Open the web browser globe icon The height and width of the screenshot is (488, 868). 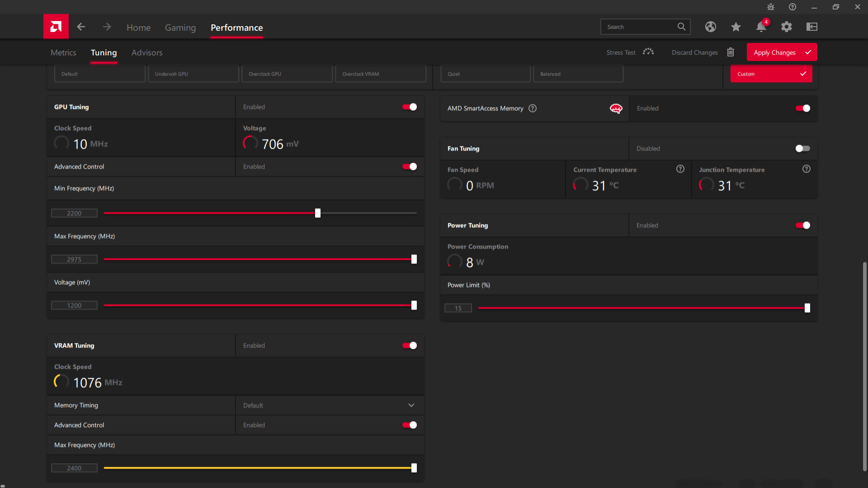tap(711, 27)
